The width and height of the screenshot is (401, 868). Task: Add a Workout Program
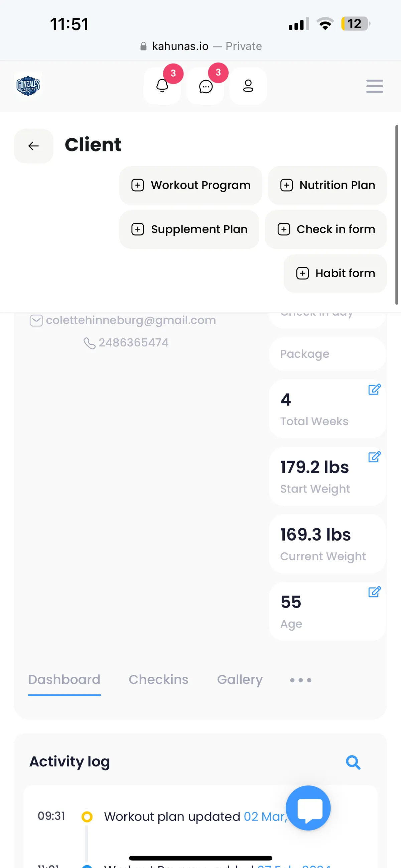(x=190, y=185)
